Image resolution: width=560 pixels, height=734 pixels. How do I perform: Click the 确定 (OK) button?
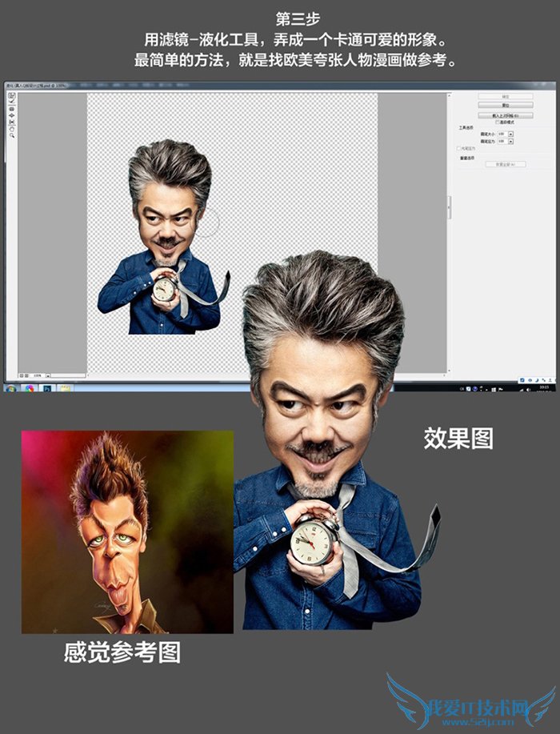pyautogui.click(x=506, y=96)
